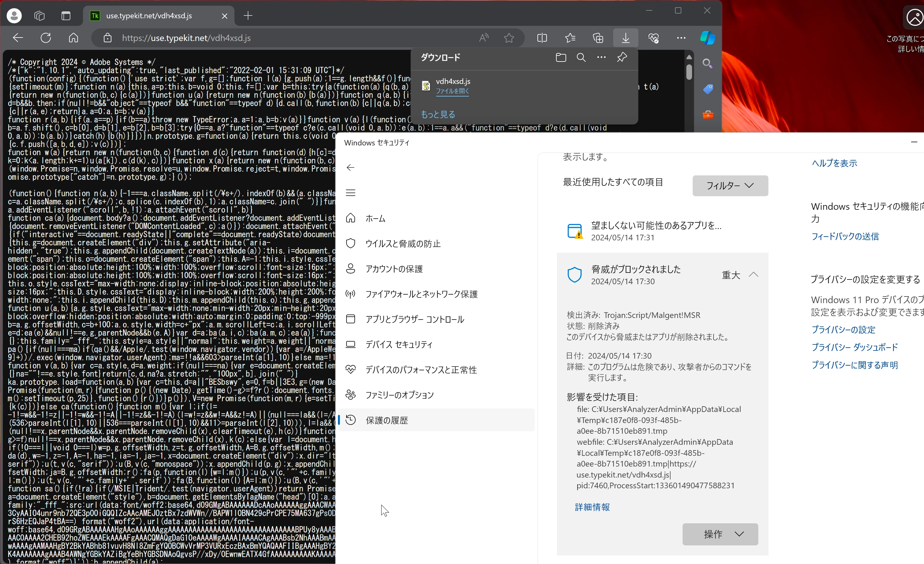Screen dimensions: 924x564
Task: Click 詳細情報 link
Action: (592, 507)
